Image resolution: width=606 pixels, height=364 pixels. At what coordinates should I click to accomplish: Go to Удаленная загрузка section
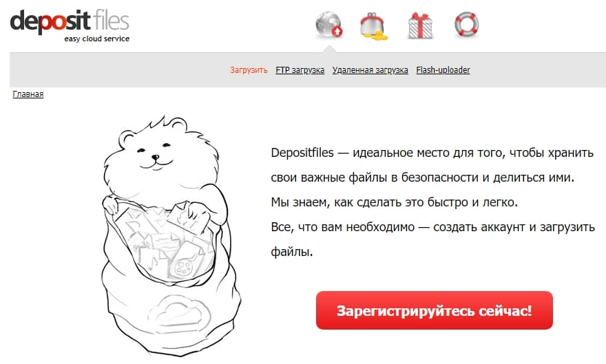click(370, 70)
